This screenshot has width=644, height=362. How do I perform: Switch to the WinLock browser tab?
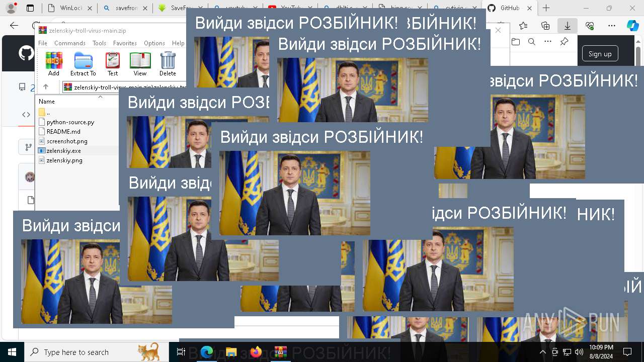(69, 8)
